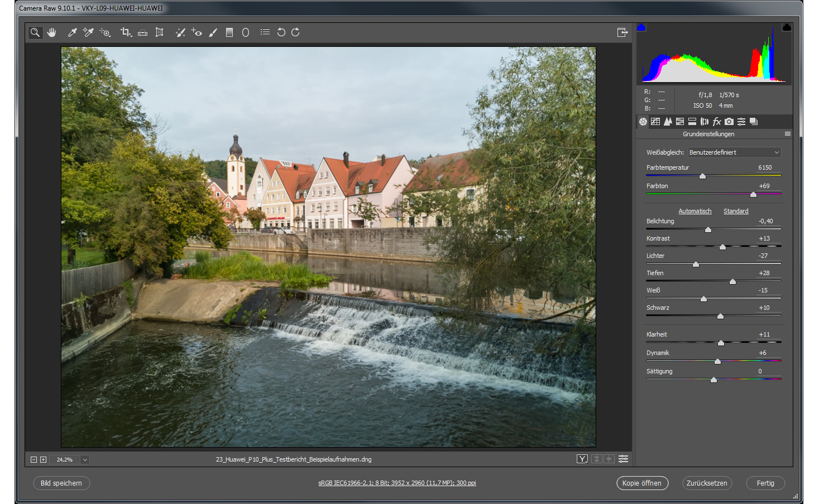Open the Grundeinstellungen panel menu
This screenshot has width=819, height=504.
click(x=787, y=134)
